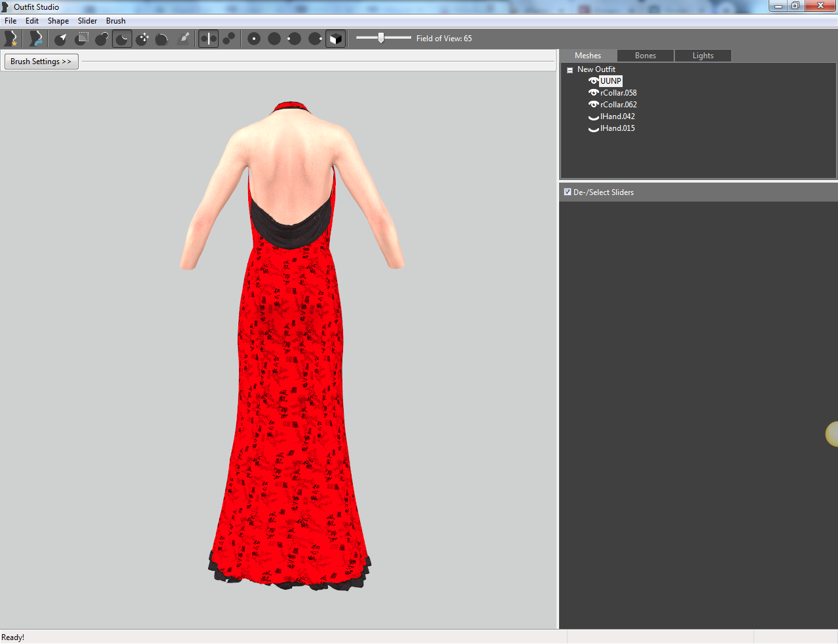Click the Field of View slider handle
838x644 pixels.
380,38
